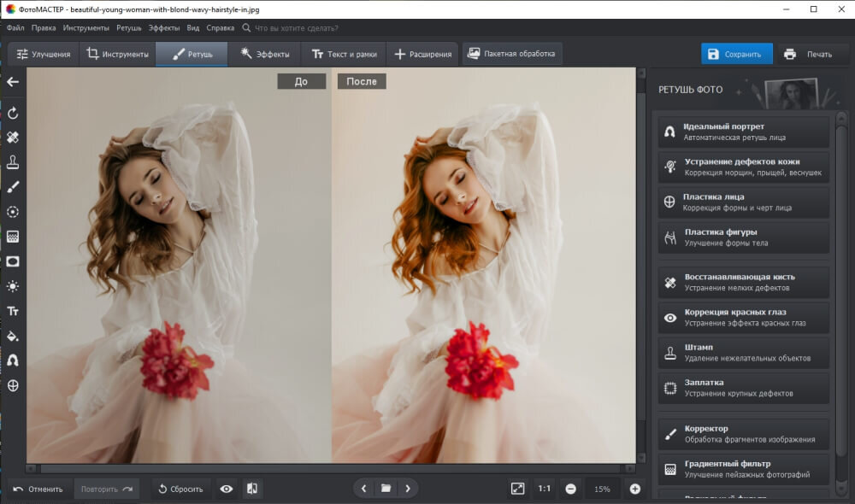Click the zoom in plus button
855x504 pixels.
[x=634, y=489]
